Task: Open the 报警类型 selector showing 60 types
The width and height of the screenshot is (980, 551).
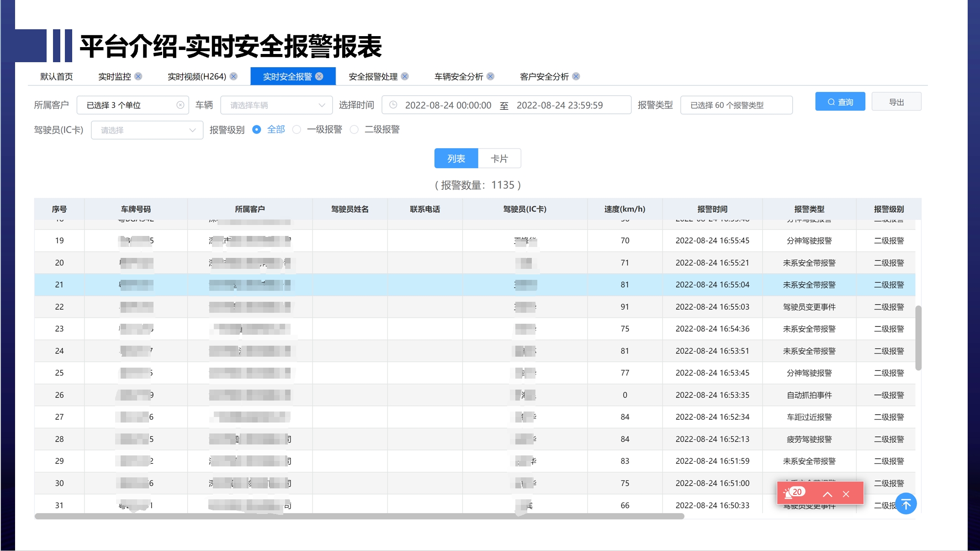Action: tap(736, 105)
